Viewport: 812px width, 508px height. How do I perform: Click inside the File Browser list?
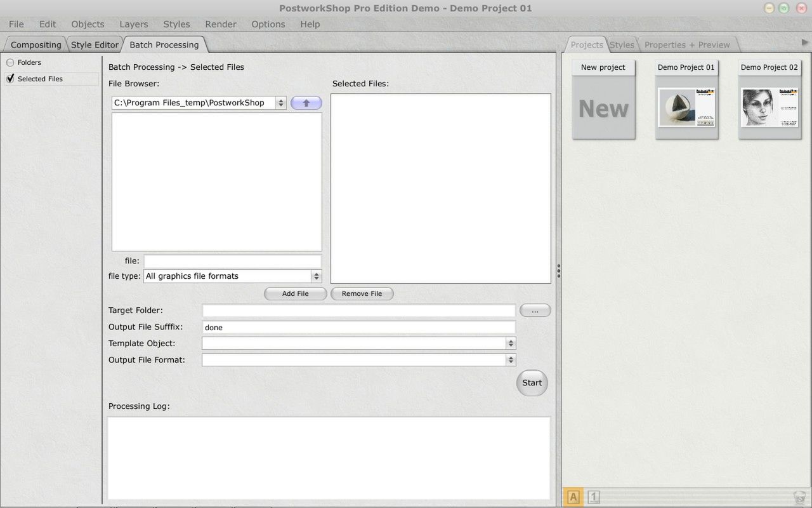tap(217, 182)
